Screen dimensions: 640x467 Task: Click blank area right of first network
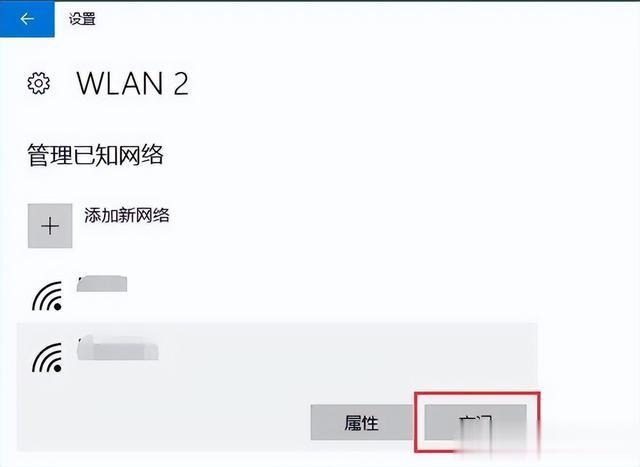(x=327, y=294)
